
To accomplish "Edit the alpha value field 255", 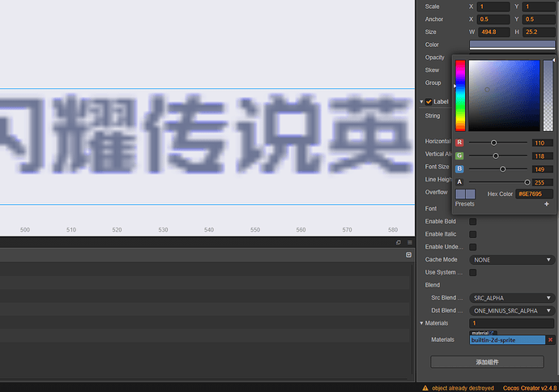I will pyautogui.click(x=542, y=182).
